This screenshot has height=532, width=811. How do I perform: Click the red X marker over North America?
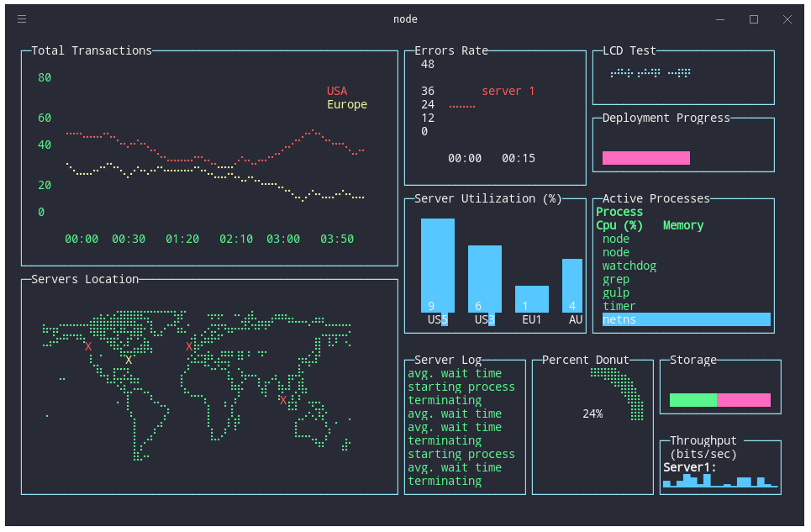pyautogui.click(x=88, y=346)
